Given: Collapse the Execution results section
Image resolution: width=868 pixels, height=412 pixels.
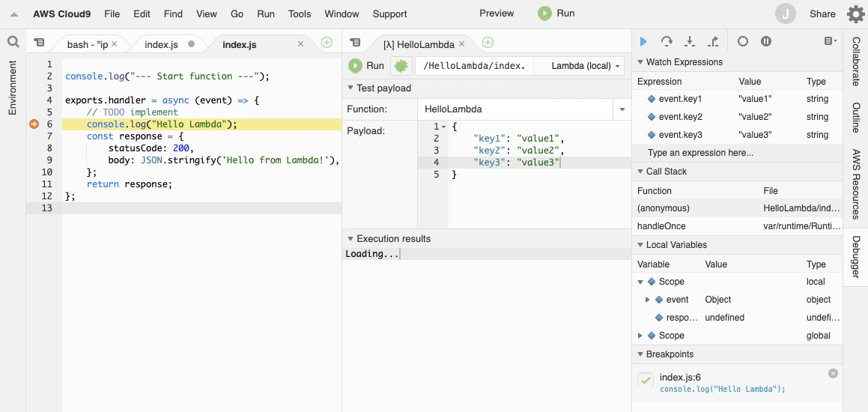Looking at the screenshot, I should (x=350, y=239).
